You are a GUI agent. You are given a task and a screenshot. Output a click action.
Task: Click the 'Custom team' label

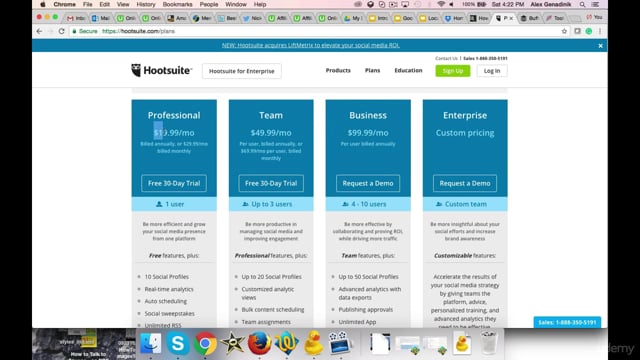461,204
